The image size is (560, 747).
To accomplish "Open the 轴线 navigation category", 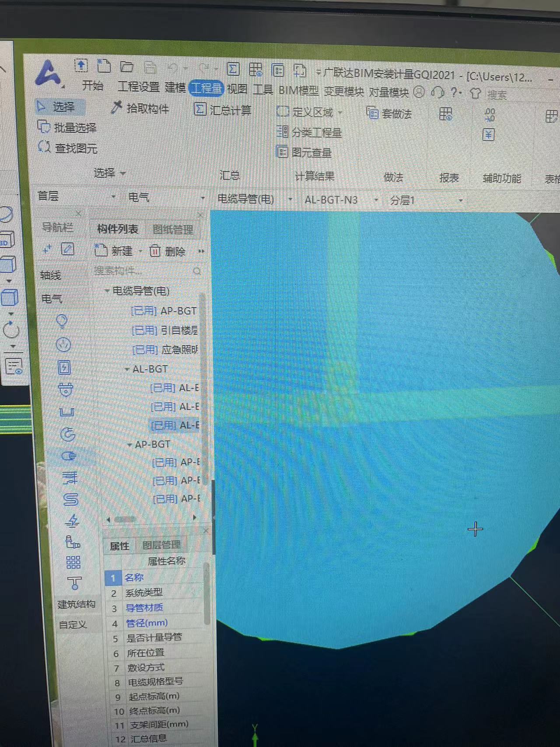I will (50, 275).
